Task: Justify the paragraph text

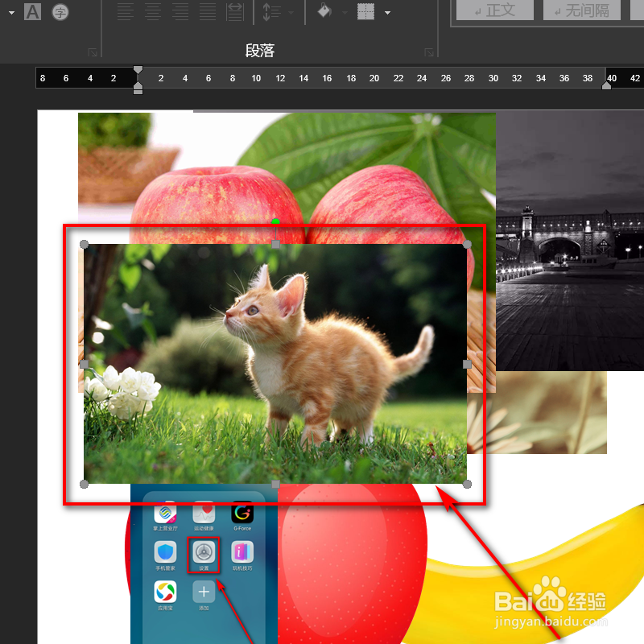Action: [208, 12]
